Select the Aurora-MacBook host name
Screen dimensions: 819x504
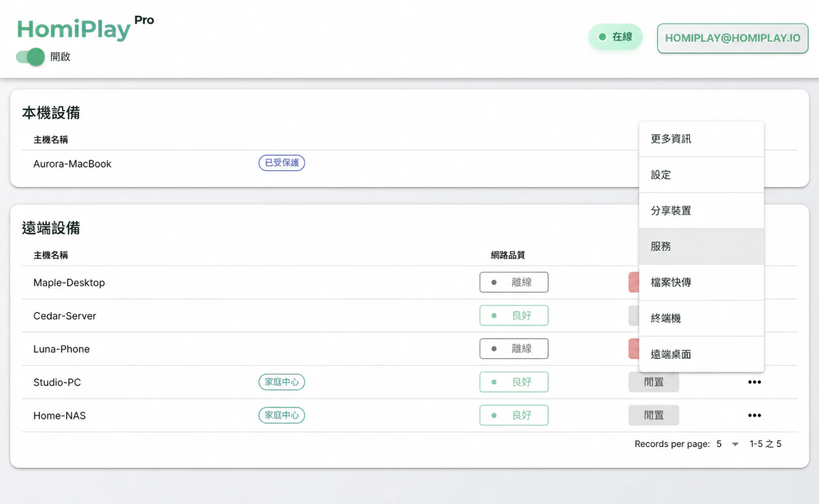[72, 164]
